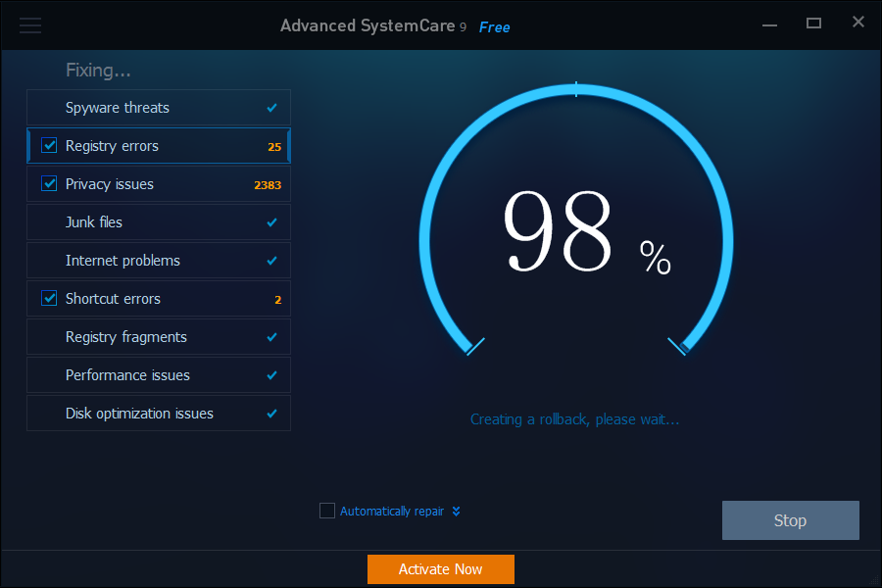Click the 25 registry errors count
Viewport: 882px width, 588px height.
tap(274, 147)
